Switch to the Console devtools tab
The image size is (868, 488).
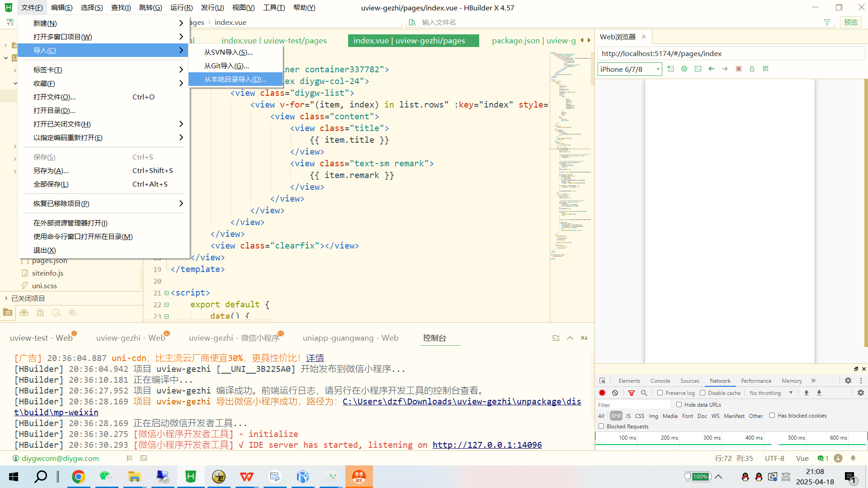pyautogui.click(x=660, y=381)
